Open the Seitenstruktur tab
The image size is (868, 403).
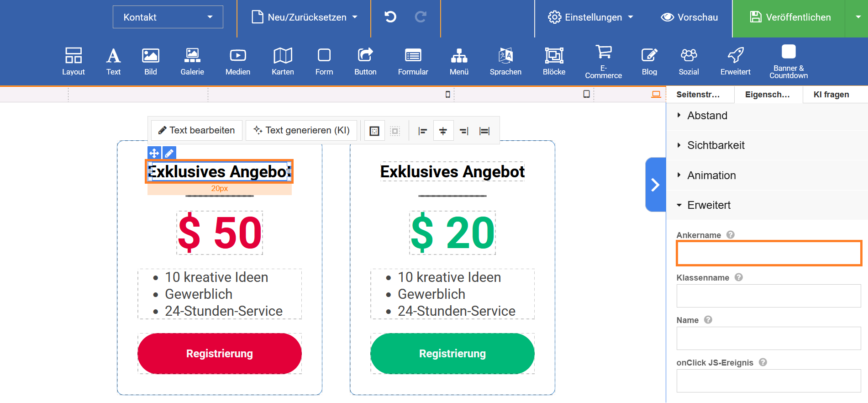pos(698,95)
